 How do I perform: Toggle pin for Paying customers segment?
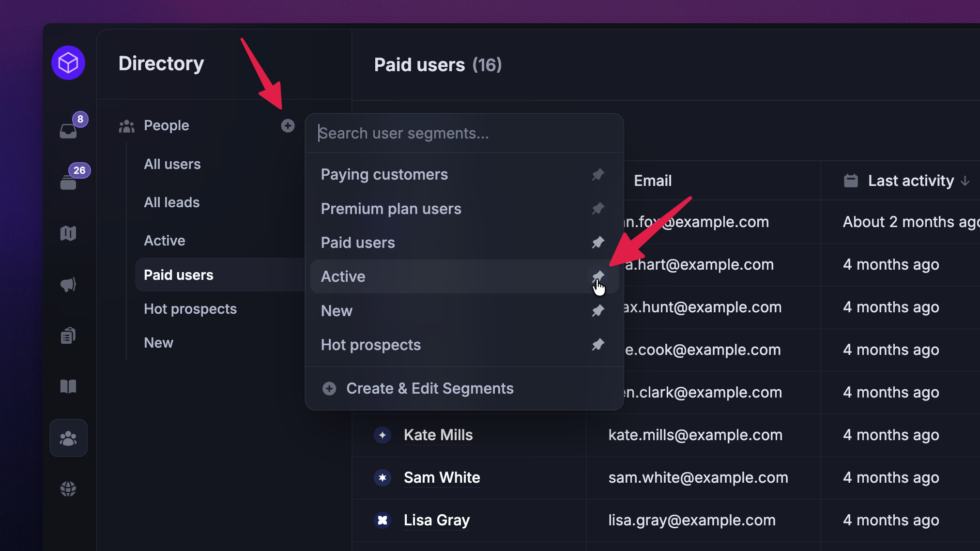598,174
